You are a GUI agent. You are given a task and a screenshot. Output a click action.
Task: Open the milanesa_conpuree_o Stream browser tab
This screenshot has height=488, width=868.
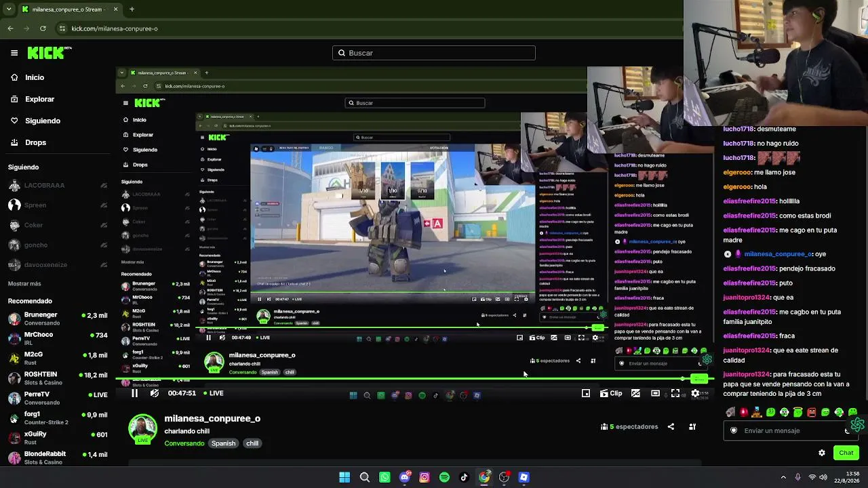point(69,9)
